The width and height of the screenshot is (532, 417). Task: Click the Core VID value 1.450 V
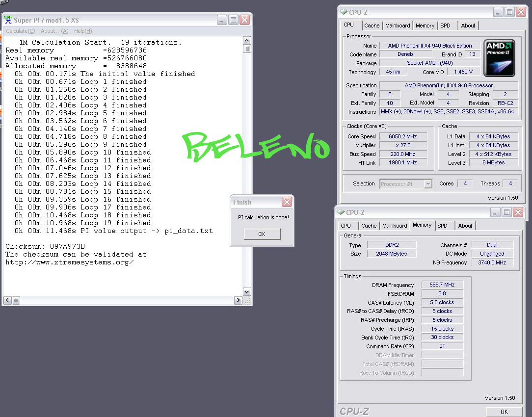pos(463,72)
